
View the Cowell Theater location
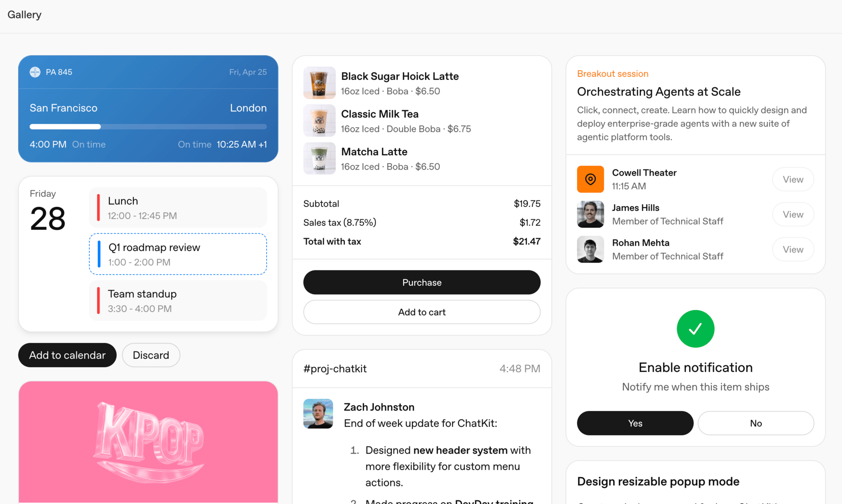point(792,179)
